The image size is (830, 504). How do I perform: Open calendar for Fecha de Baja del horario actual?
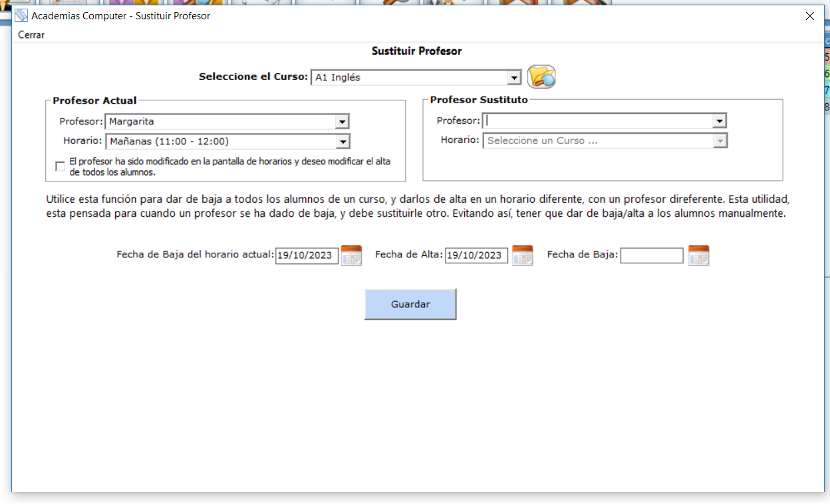[351, 255]
